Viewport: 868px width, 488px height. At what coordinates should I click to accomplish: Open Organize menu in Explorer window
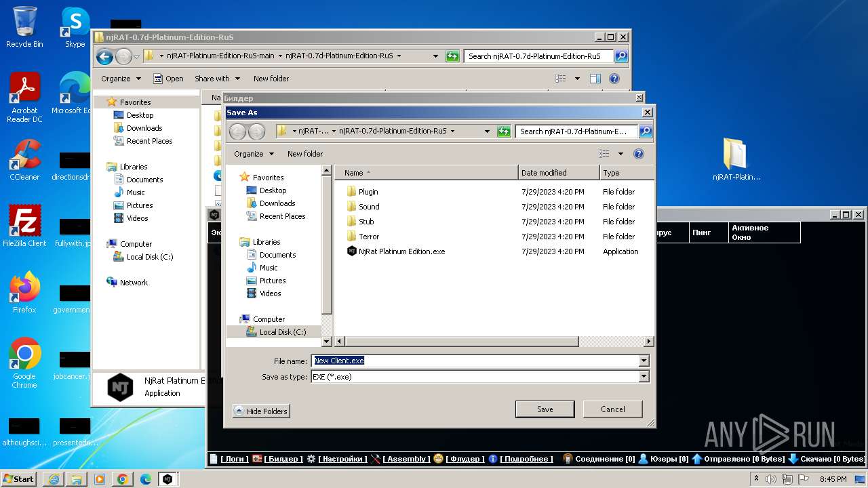click(121, 79)
